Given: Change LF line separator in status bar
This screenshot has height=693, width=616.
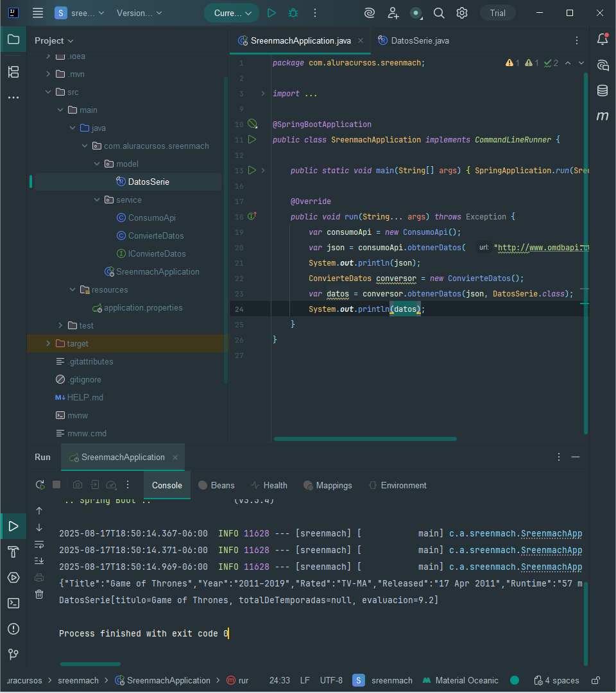Looking at the screenshot, I should coord(305,680).
